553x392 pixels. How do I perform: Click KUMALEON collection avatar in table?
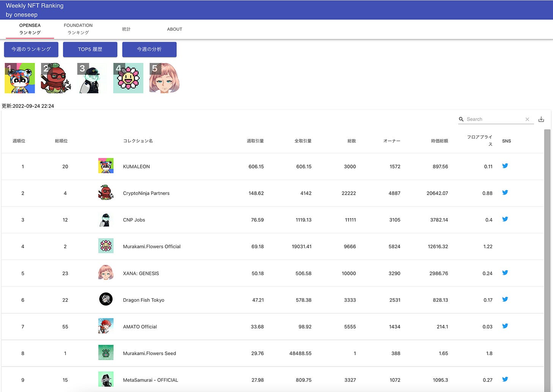(x=106, y=166)
